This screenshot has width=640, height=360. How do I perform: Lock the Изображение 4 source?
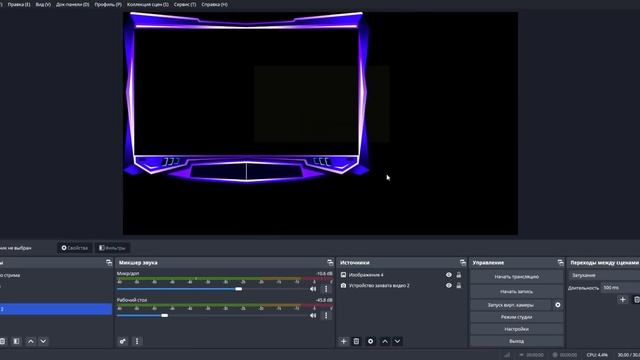(x=459, y=275)
